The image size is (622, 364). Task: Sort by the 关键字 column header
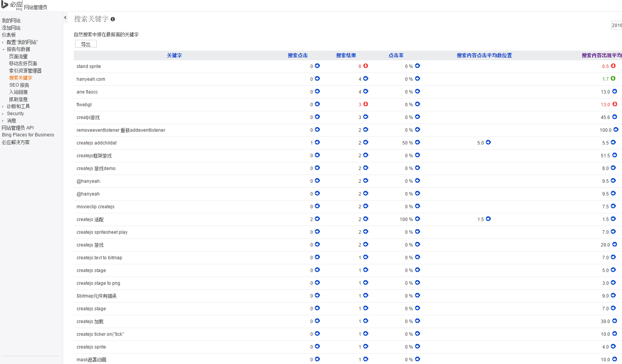tap(174, 55)
